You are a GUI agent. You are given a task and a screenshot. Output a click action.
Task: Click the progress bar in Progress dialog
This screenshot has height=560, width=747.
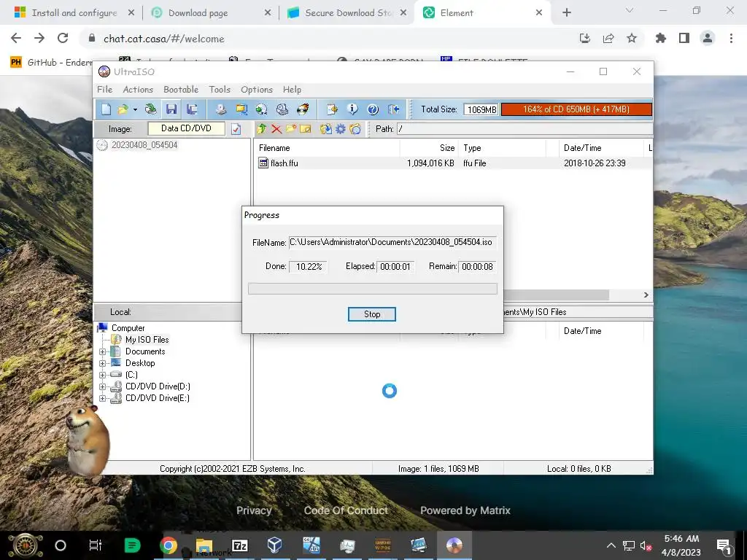(373, 289)
